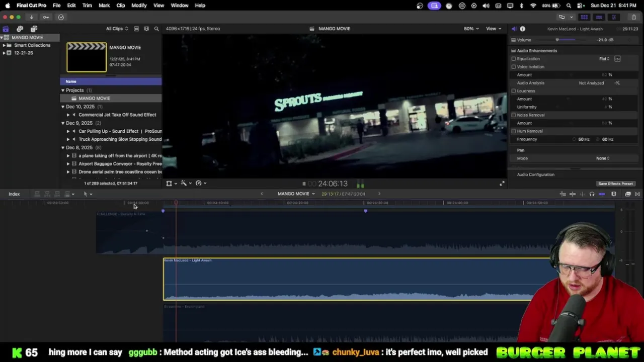The height and width of the screenshot is (362, 644).
Task: Open clip appearance settings in timeline
Action: [x=613, y=194]
